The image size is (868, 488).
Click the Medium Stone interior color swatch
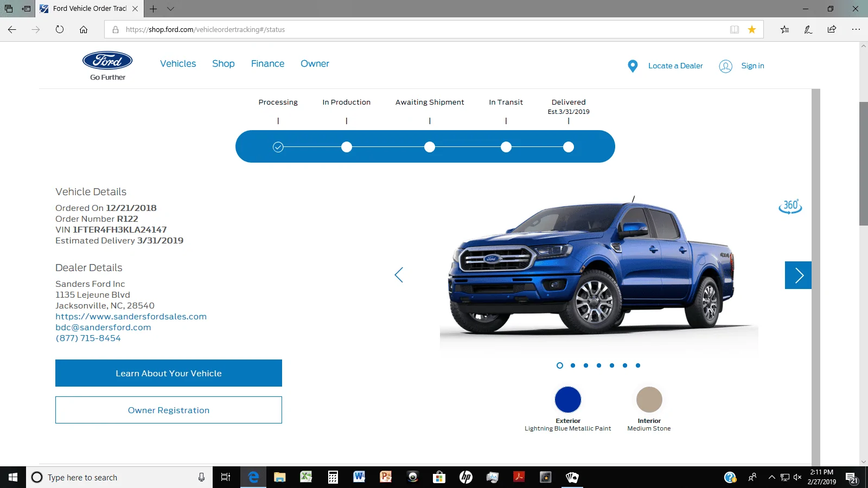pos(649,400)
